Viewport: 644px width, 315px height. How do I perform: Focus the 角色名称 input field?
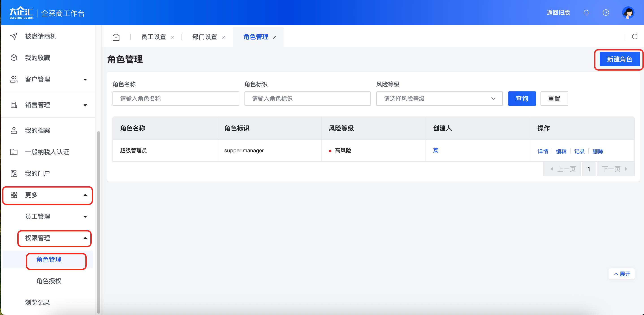(175, 99)
